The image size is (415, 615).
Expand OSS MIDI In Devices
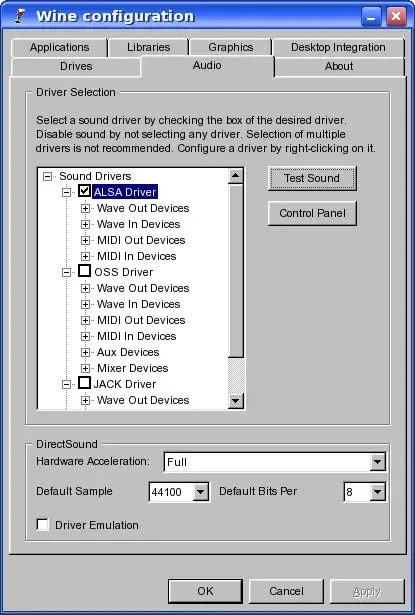(85, 337)
